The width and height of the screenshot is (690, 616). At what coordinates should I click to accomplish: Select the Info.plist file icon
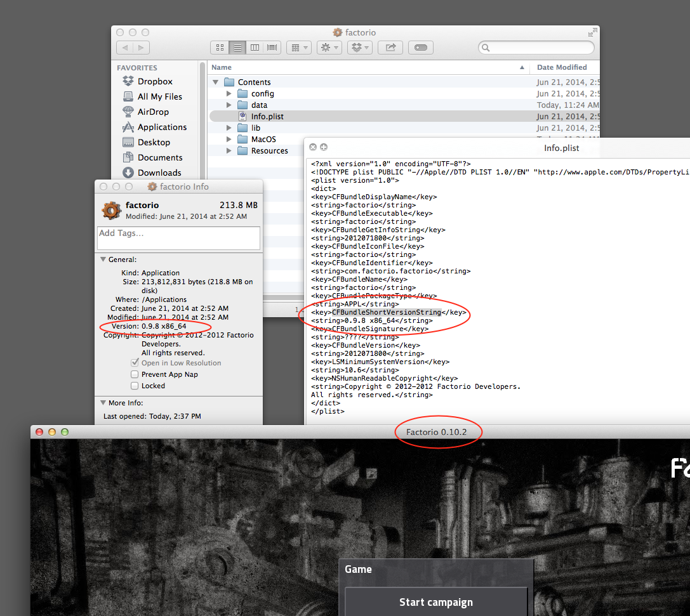click(x=242, y=117)
